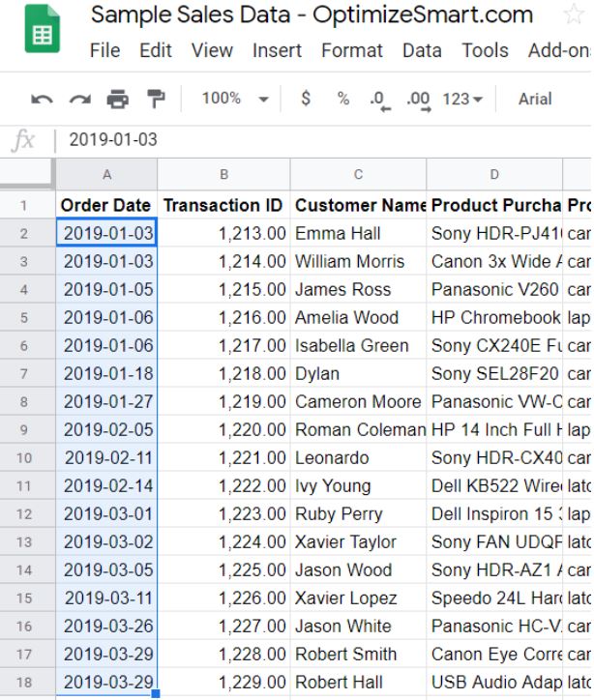The height and width of the screenshot is (700, 594).
Task: Open the 100% zoom dropdown
Action: 235,99
